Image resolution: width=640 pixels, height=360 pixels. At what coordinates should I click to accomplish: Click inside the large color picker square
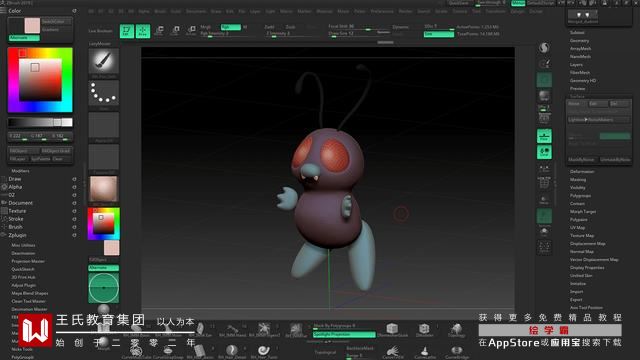click(40, 80)
